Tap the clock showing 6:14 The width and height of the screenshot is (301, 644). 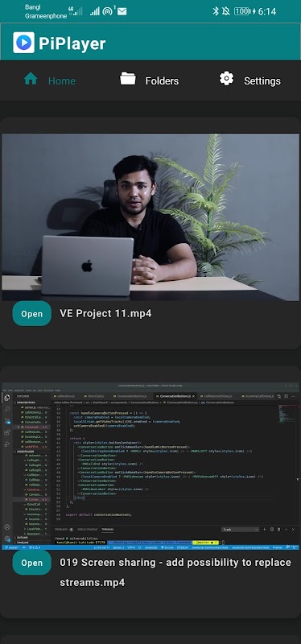(267, 11)
